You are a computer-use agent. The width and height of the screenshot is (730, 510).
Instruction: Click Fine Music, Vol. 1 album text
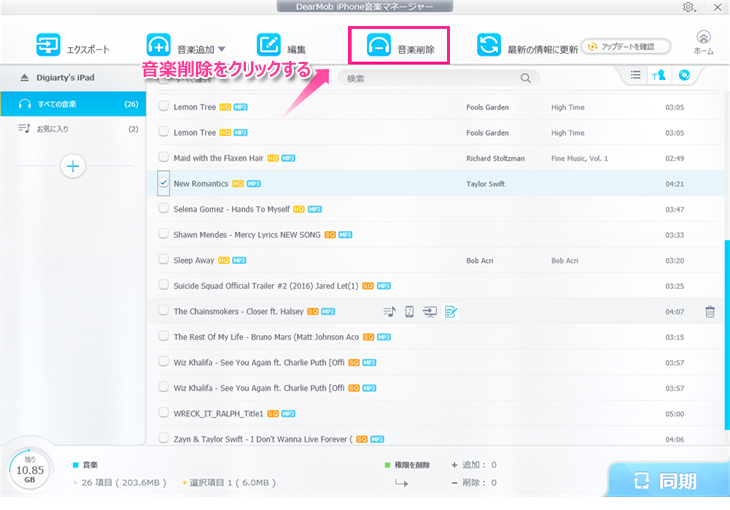580,158
